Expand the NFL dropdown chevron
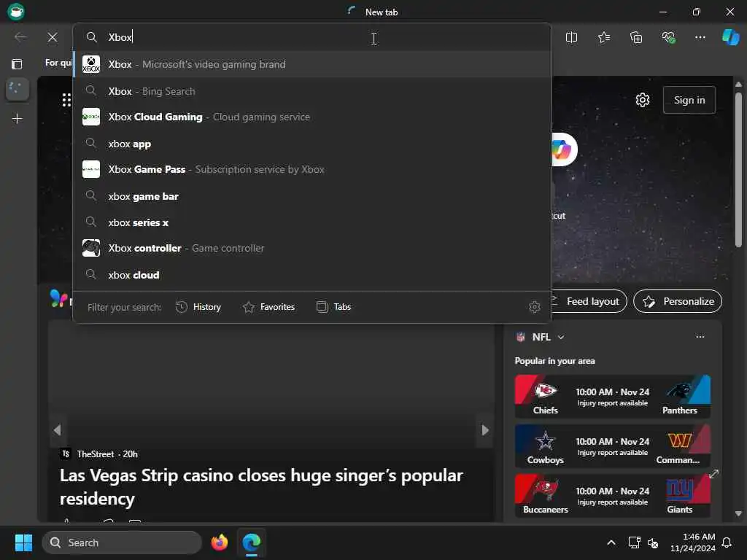Screen dimensions: 747x560 pyautogui.click(x=561, y=337)
